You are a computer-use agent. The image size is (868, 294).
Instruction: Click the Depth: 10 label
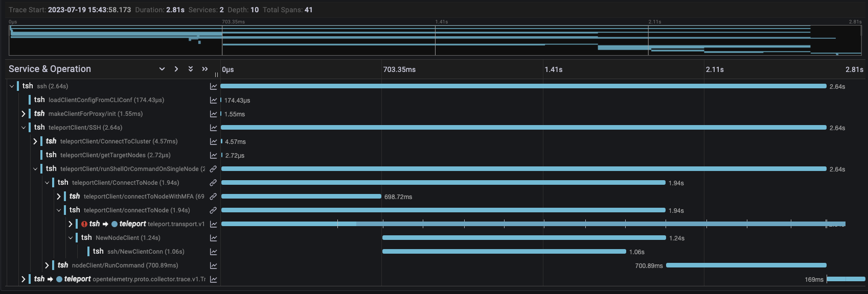click(243, 10)
